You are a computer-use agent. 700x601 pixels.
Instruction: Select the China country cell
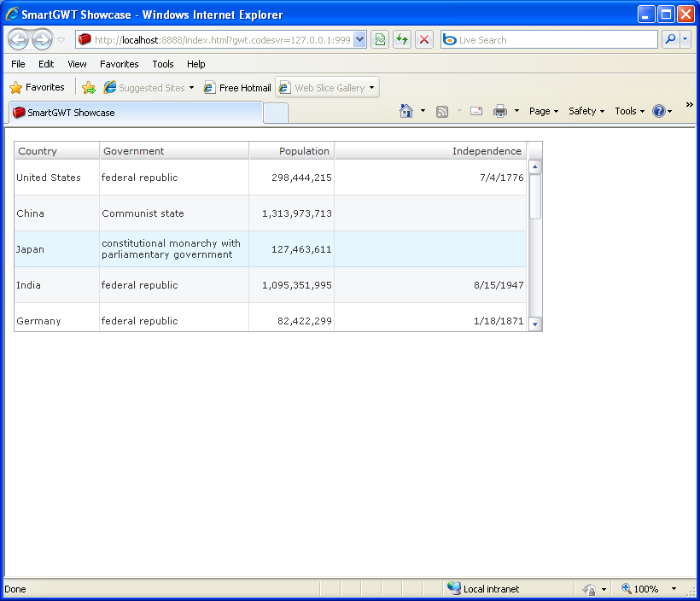tap(56, 213)
